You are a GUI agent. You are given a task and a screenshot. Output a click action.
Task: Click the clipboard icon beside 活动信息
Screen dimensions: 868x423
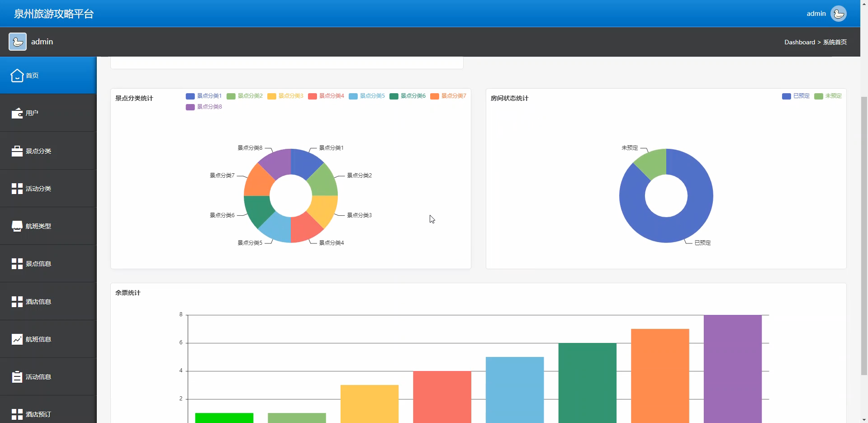(x=17, y=377)
